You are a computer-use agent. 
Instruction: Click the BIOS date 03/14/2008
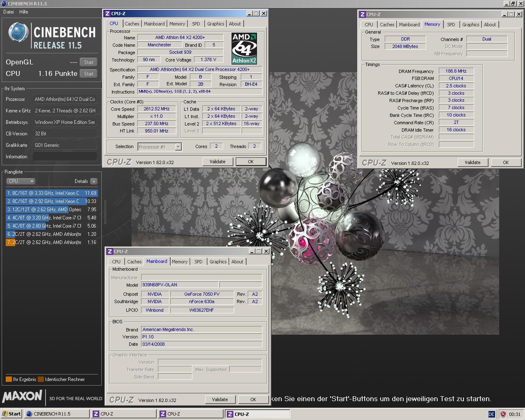[201, 344]
